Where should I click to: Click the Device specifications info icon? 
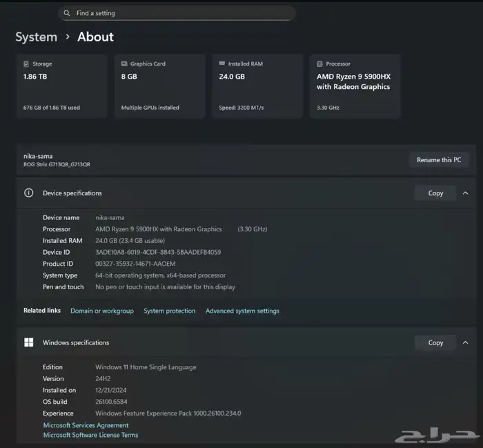pos(28,193)
